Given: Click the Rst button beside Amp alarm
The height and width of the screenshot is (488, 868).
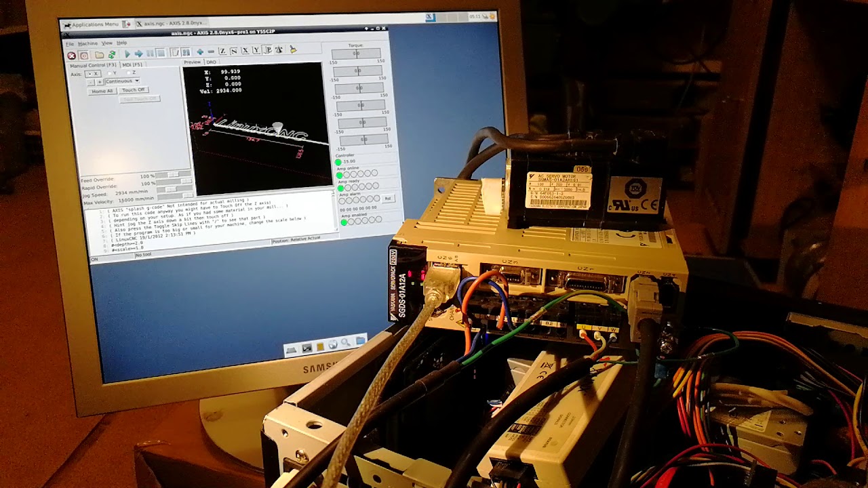Looking at the screenshot, I should (x=388, y=199).
